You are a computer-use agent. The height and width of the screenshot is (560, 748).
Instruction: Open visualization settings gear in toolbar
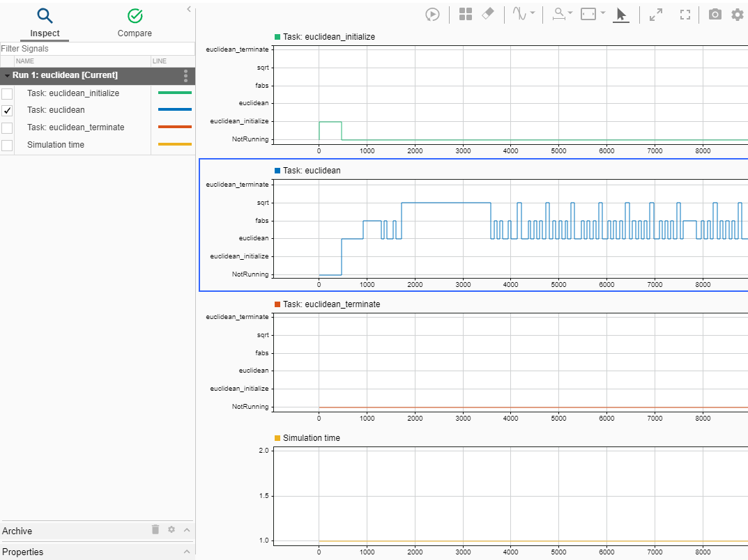(x=737, y=15)
